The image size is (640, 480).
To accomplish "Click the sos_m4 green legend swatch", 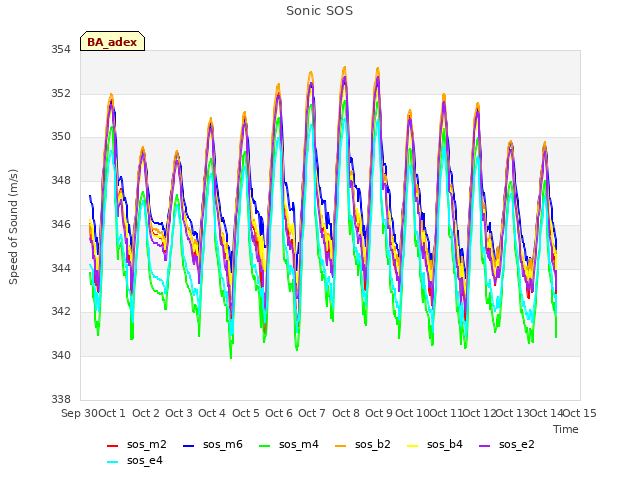I will coord(264,446).
